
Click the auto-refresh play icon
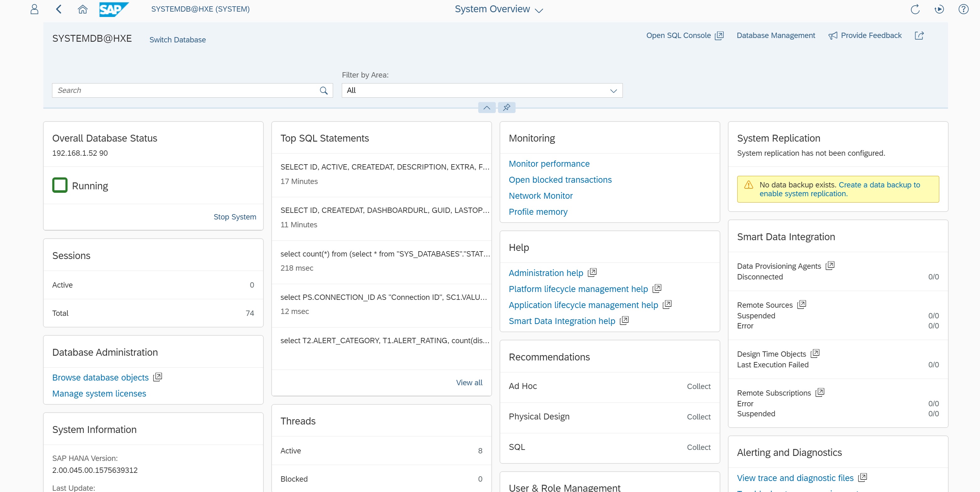(939, 9)
